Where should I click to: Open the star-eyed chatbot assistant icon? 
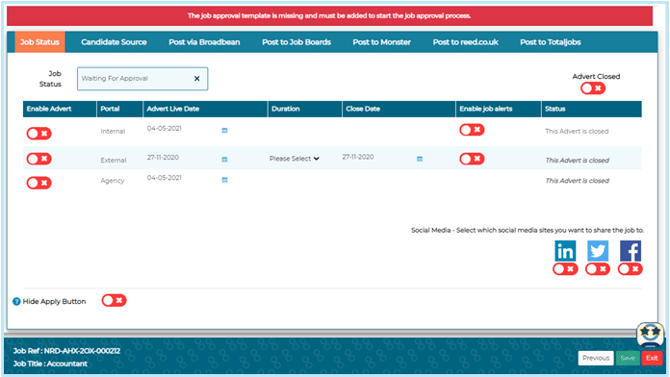pos(650,334)
